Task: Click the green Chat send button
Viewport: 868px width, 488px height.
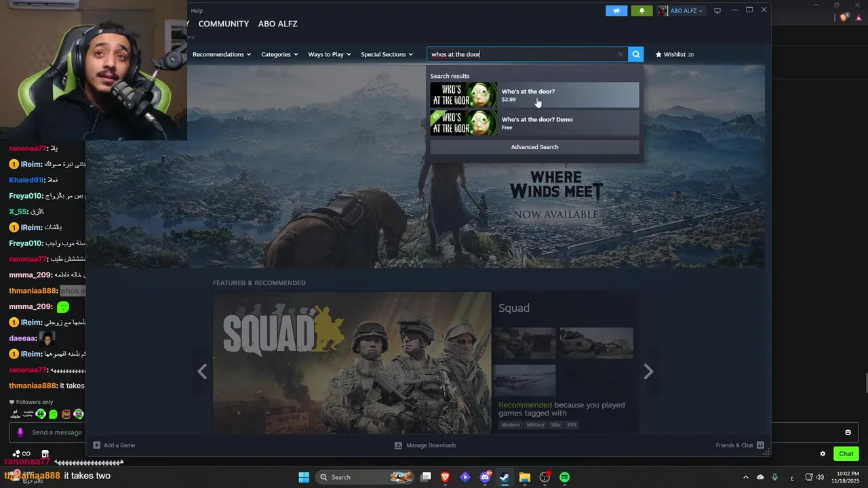Action: click(846, 453)
